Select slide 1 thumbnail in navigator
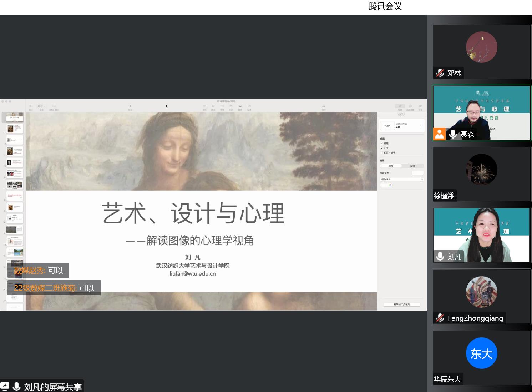 [15, 117]
